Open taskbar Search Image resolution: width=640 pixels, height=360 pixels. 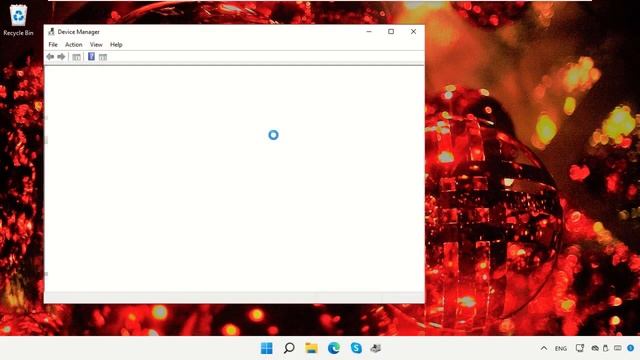coord(289,348)
